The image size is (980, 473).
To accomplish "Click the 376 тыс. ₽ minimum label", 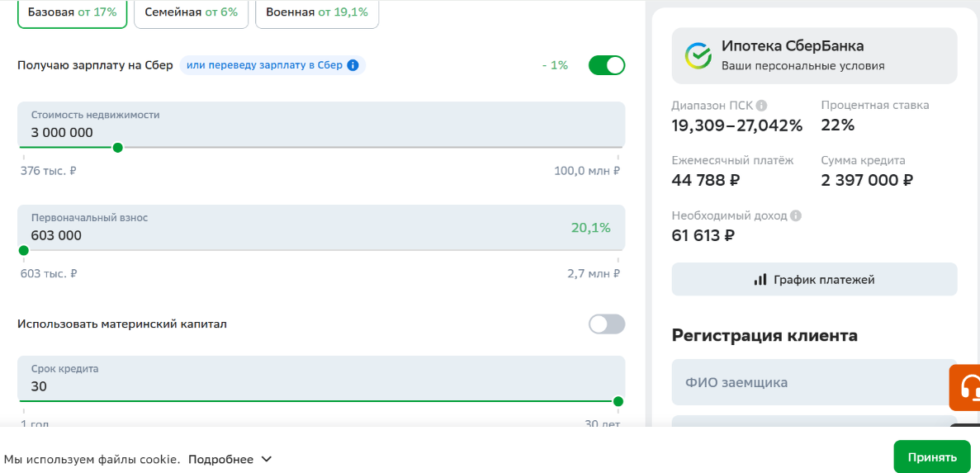I will coord(49,171).
